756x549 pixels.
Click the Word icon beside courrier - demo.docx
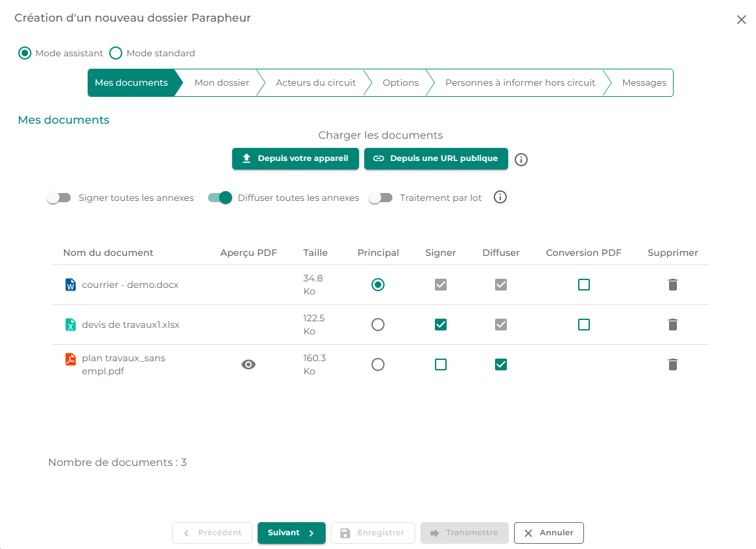[x=71, y=285]
